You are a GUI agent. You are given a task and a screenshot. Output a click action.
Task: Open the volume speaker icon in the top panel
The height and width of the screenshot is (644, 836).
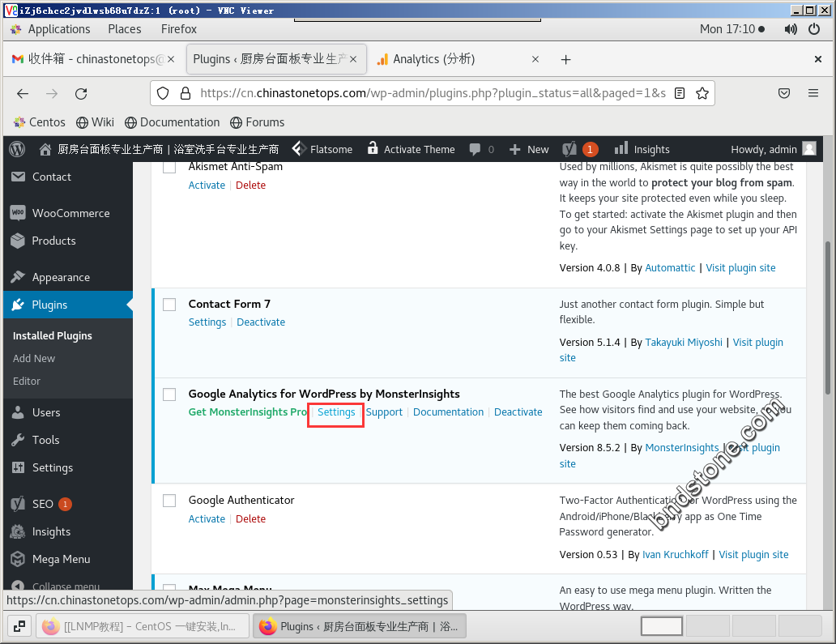coord(791,29)
